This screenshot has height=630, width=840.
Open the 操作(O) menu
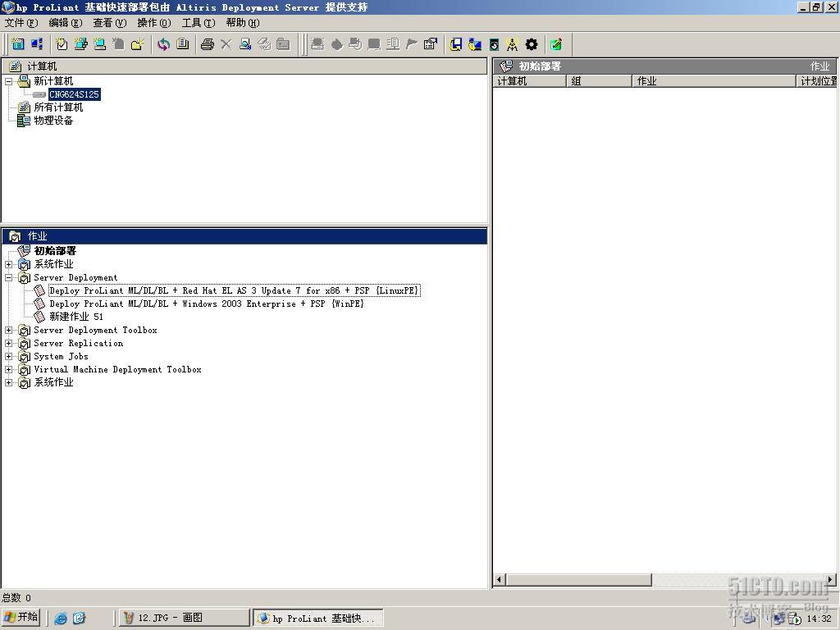point(154,23)
